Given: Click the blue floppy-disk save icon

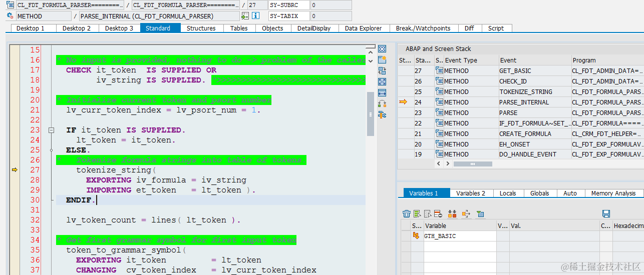Looking at the screenshot, I should tap(606, 214).
